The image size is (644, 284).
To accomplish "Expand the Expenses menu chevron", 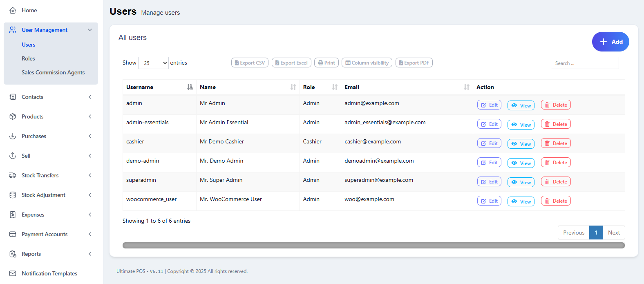I will coord(90,215).
